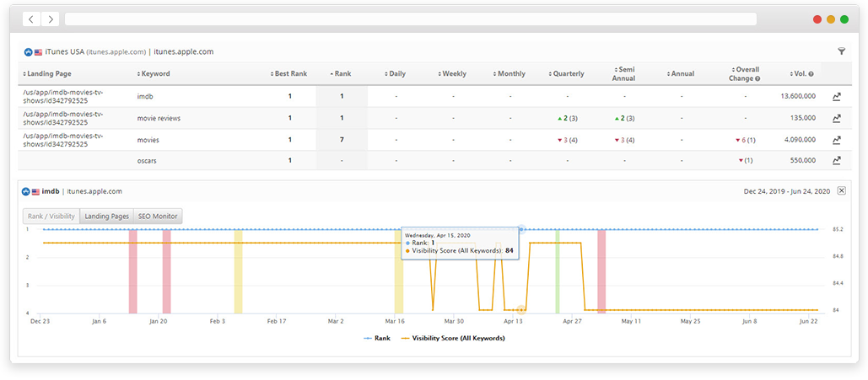
Task: Open trend chart for movie reviews row
Action: [x=836, y=118]
